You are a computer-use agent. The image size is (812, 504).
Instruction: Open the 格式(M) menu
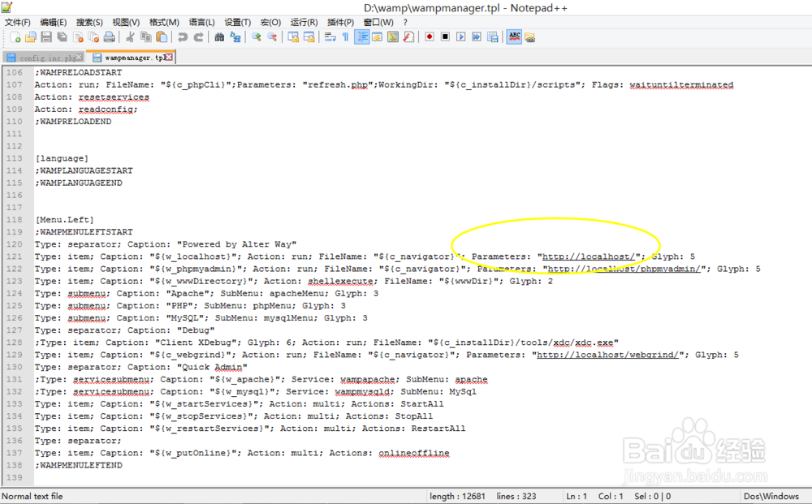tap(164, 22)
